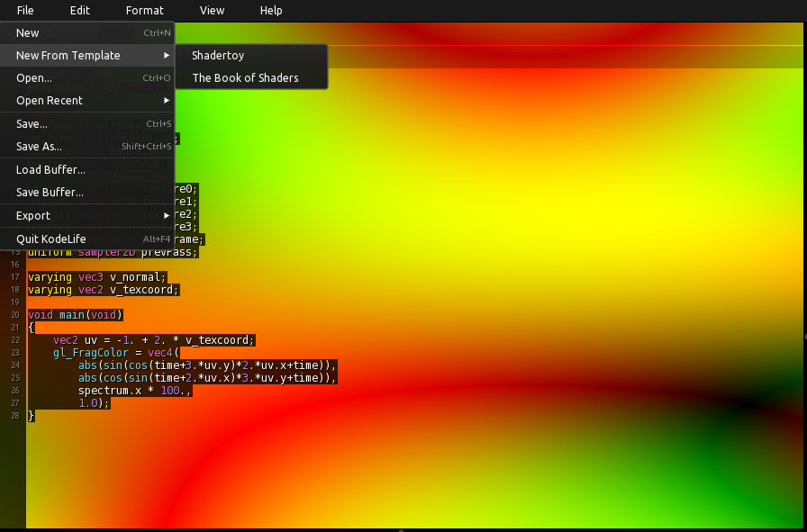
Task: Click line number 22 in gutter
Action: pyautogui.click(x=15, y=340)
